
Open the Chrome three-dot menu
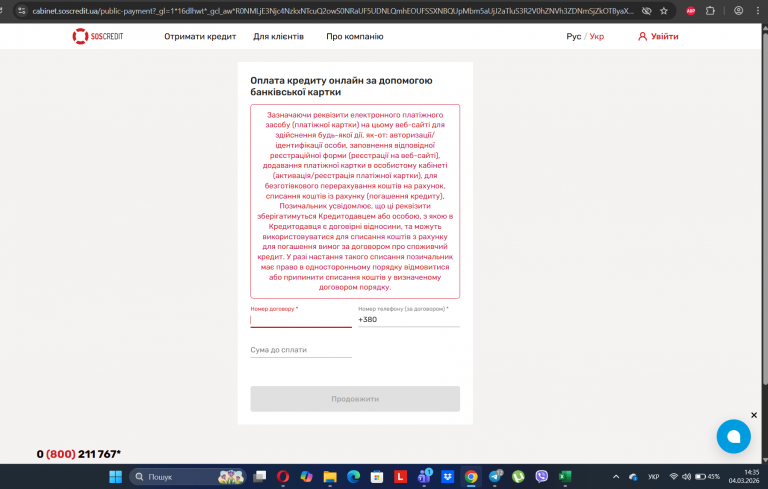tap(758, 11)
